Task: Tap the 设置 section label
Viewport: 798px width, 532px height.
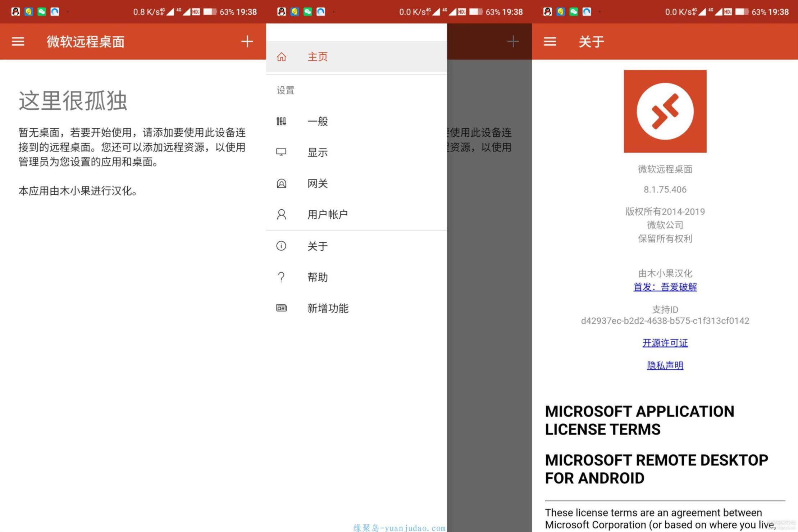Action: click(285, 90)
